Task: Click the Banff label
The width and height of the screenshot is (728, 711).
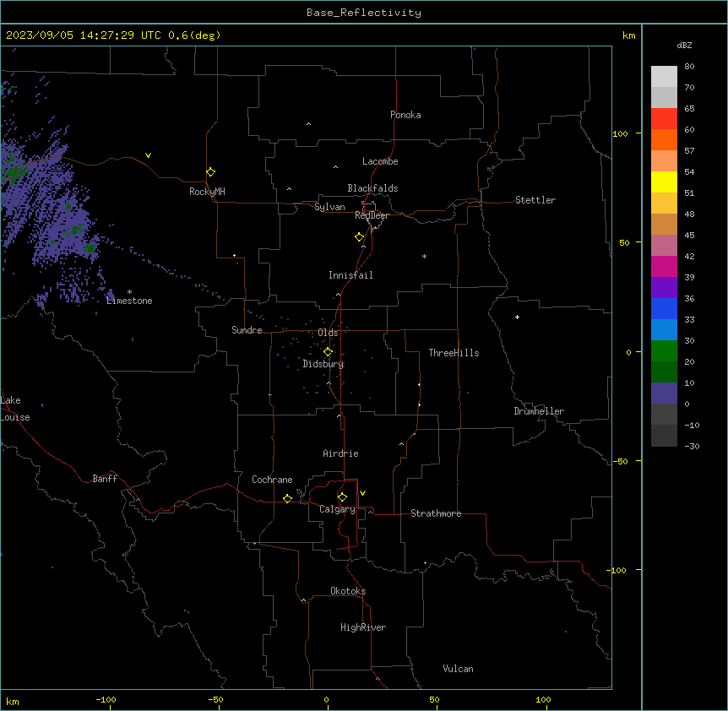Action: click(x=105, y=479)
